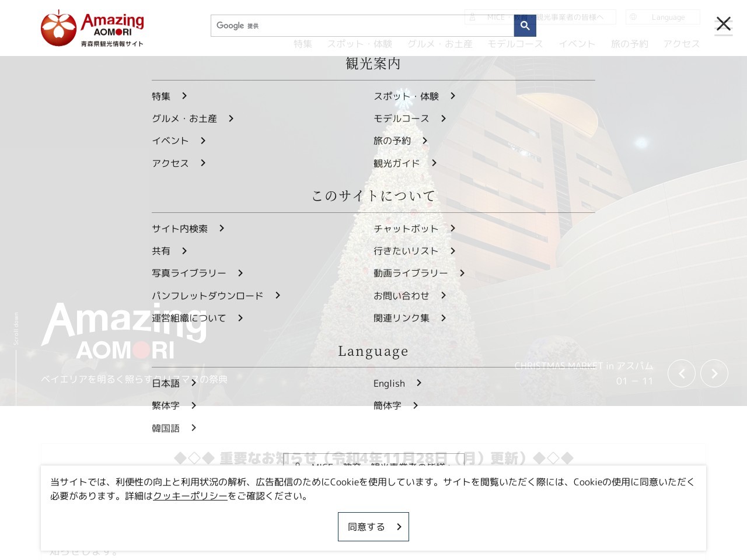Open 関連リンク集 link

pyautogui.click(x=410, y=318)
